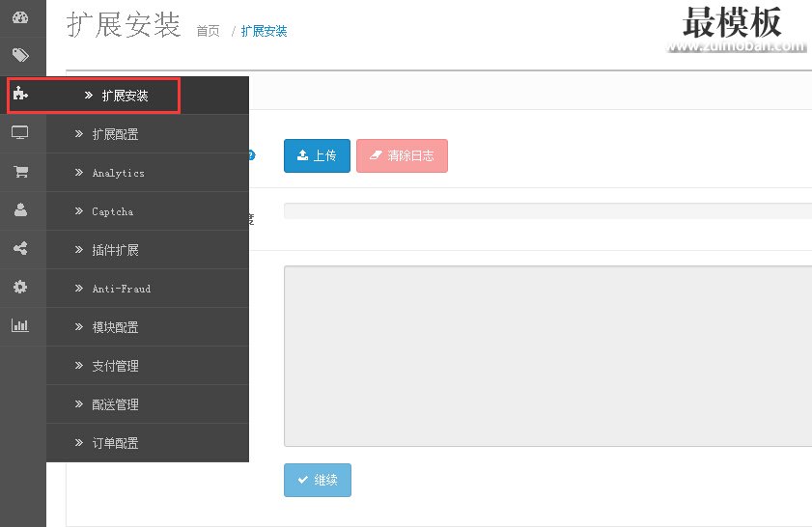This screenshot has height=527, width=812.
Task: Click the catalog tags icon in sidebar
Action: [20, 55]
